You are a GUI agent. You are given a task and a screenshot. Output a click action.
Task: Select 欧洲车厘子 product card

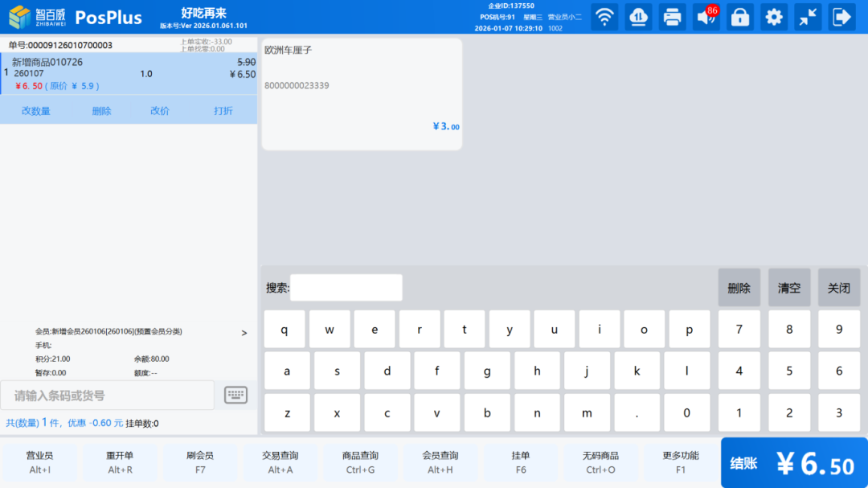click(x=362, y=93)
